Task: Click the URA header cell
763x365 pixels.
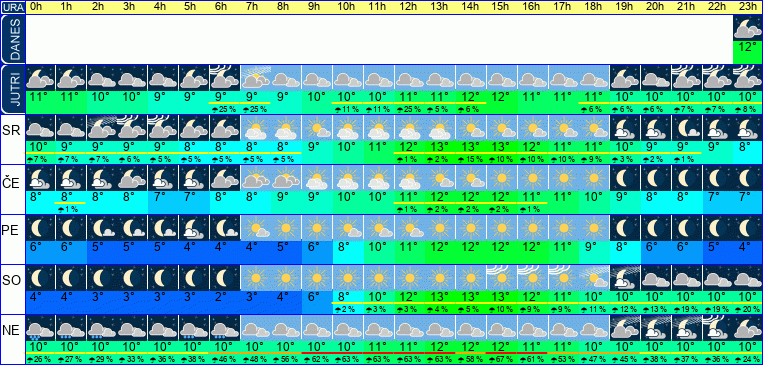Action: point(13,7)
